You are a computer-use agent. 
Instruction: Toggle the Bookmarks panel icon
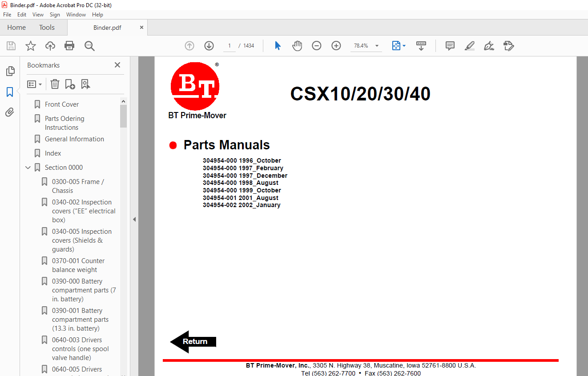click(10, 92)
